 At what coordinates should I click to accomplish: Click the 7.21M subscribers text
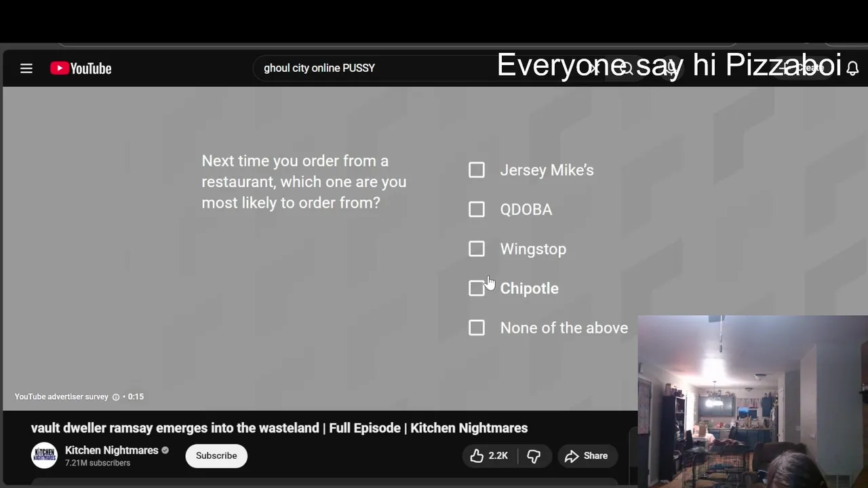[98, 463]
